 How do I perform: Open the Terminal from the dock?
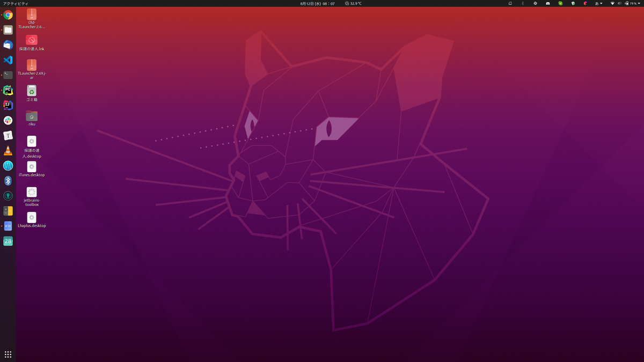(x=8, y=75)
